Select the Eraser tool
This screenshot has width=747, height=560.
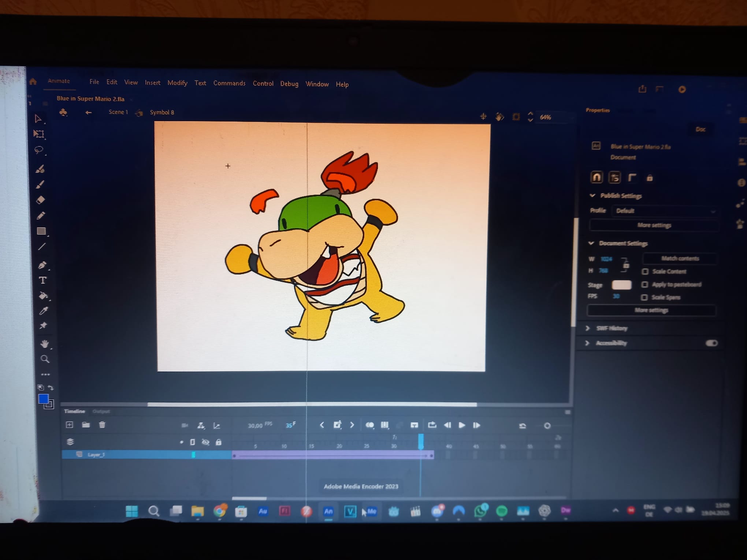(x=40, y=200)
